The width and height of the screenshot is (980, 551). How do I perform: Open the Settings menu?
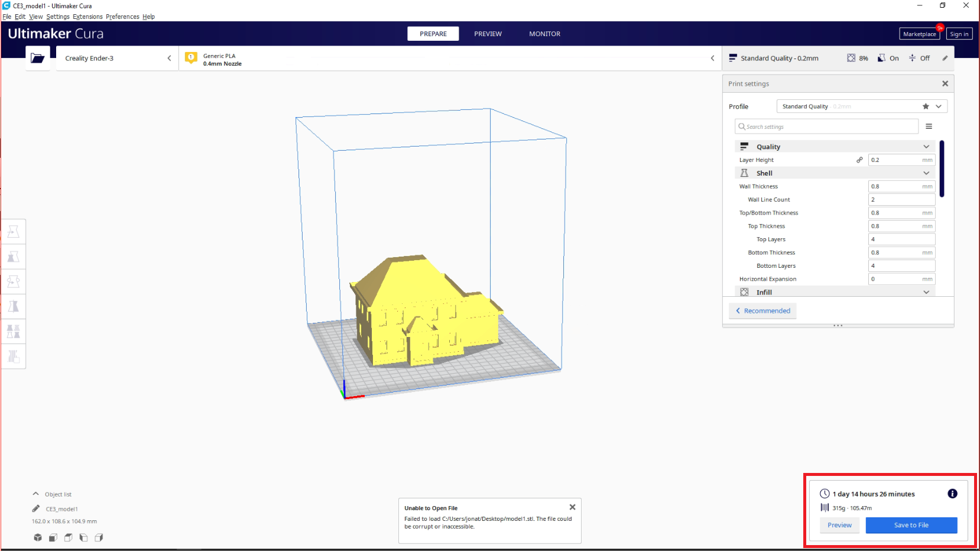coord(58,17)
